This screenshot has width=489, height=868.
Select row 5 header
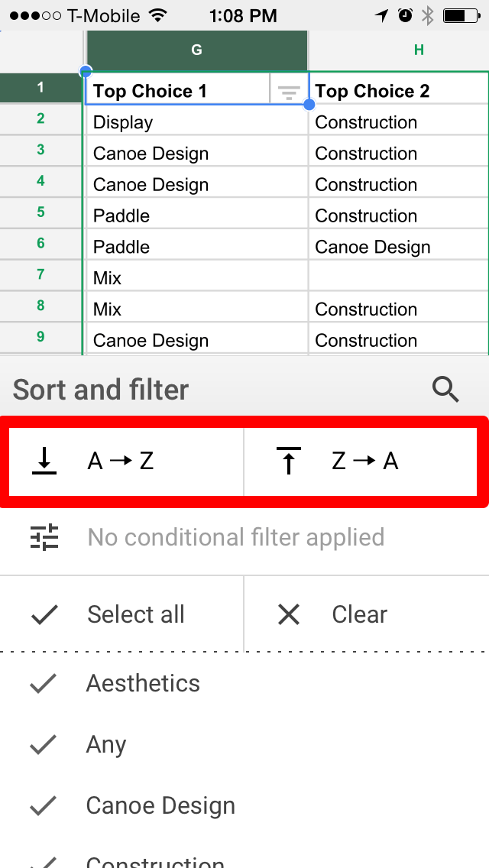click(x=40, y=212)
